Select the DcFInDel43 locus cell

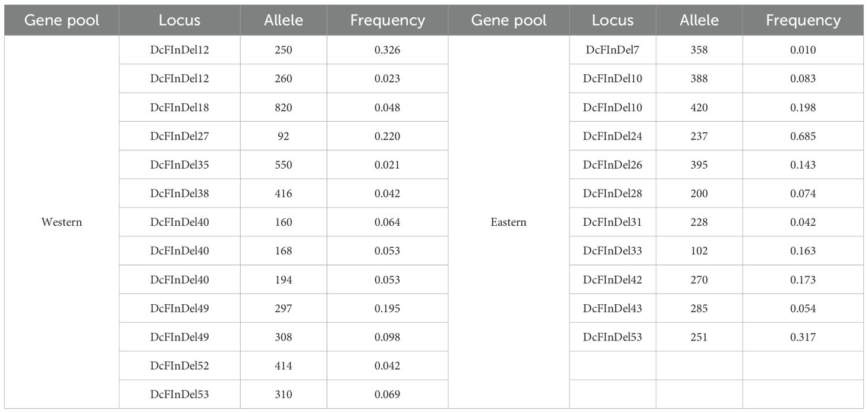(612, 308)
